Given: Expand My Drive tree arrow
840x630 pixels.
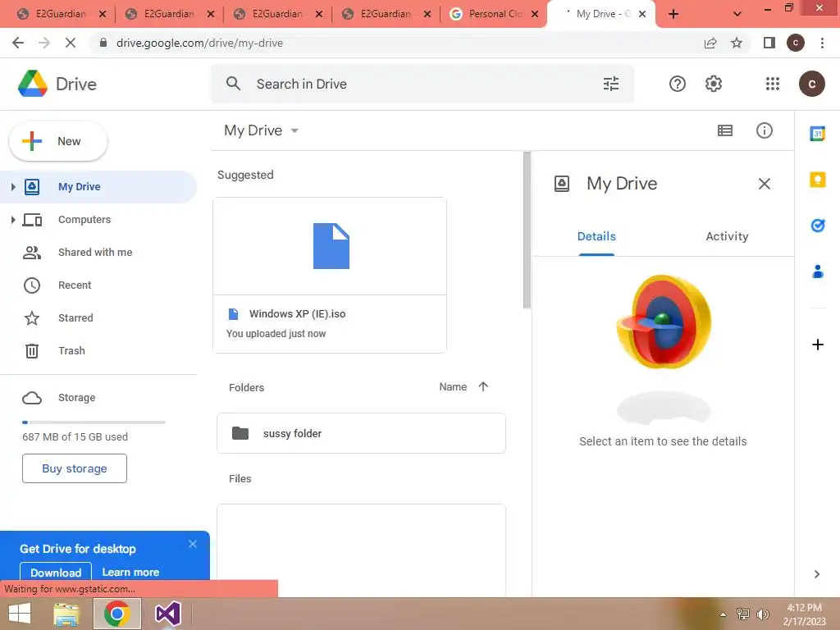Looking at the screenshot, I should click(13, 186).
